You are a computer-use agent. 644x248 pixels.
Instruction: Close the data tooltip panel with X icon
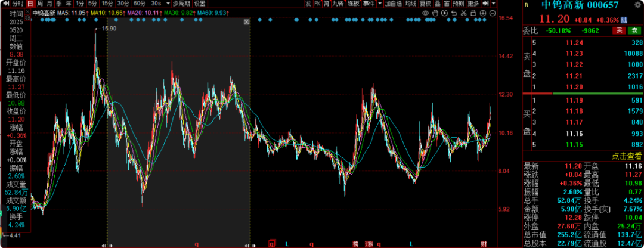click(x=27, y=11)
